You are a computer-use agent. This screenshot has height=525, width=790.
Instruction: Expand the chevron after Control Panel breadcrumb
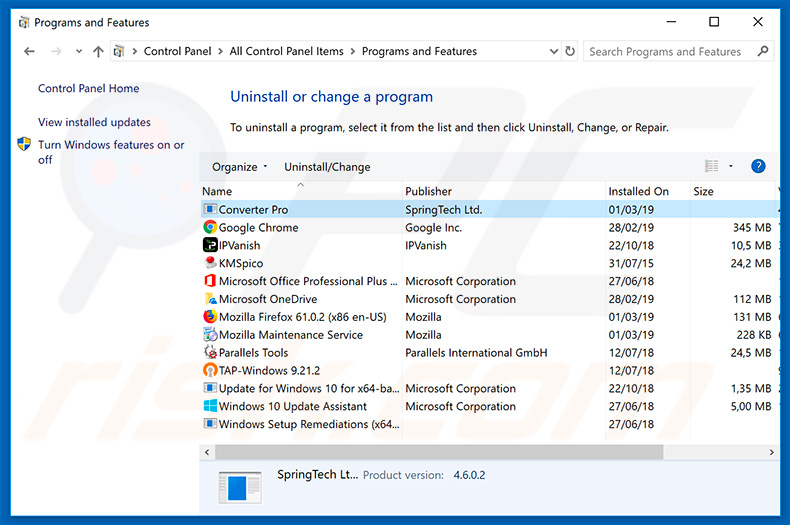pyautogui.click(x=221, y=51)
